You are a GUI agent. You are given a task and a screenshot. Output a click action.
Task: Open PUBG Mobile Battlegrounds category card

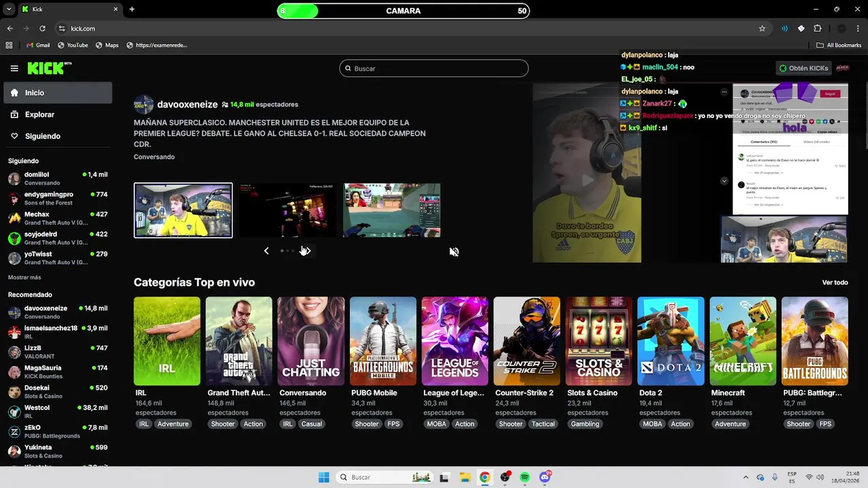pyautogui.click(x=383, y=341)
